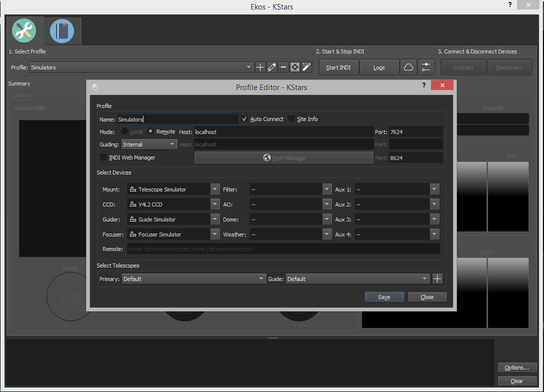The height and width of the screenshot is (392, 544).
Task: Open the Ekos Setup tab with the wrench icon
Action: [24, 30]
